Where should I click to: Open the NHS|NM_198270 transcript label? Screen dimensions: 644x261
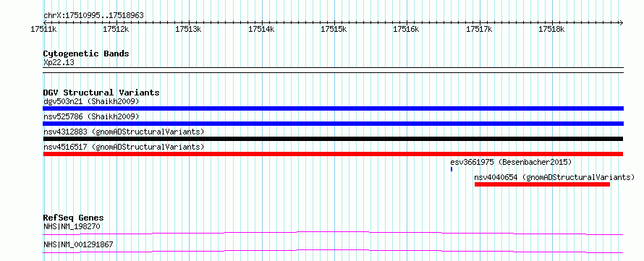click(72, 227)
